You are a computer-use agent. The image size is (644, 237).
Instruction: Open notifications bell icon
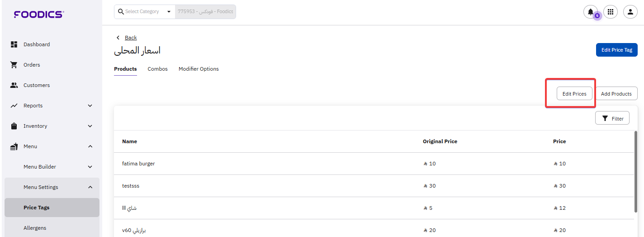click(x=590, y=12)
